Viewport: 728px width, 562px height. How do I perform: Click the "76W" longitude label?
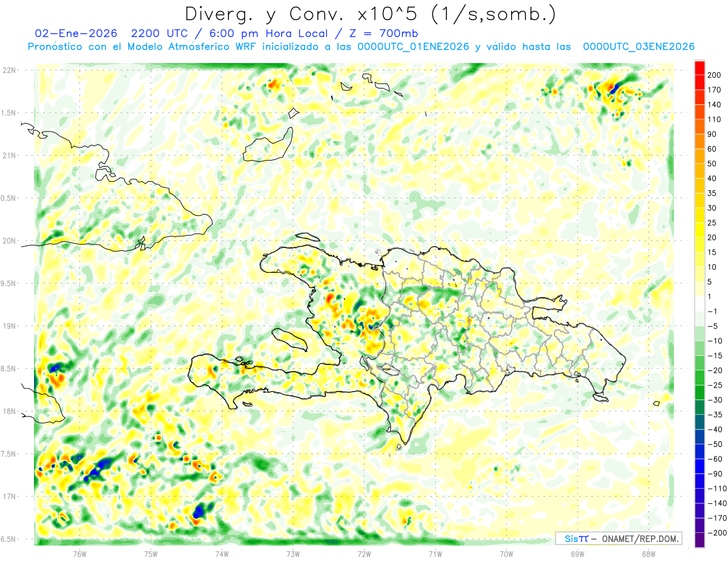pyautogui.click(x=79, y=554)
